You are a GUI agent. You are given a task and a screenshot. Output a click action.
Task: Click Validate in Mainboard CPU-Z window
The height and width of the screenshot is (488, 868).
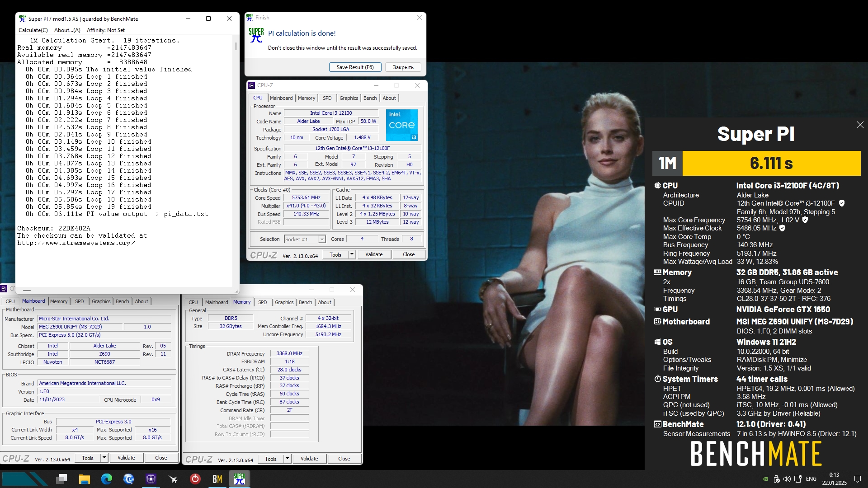126,458
